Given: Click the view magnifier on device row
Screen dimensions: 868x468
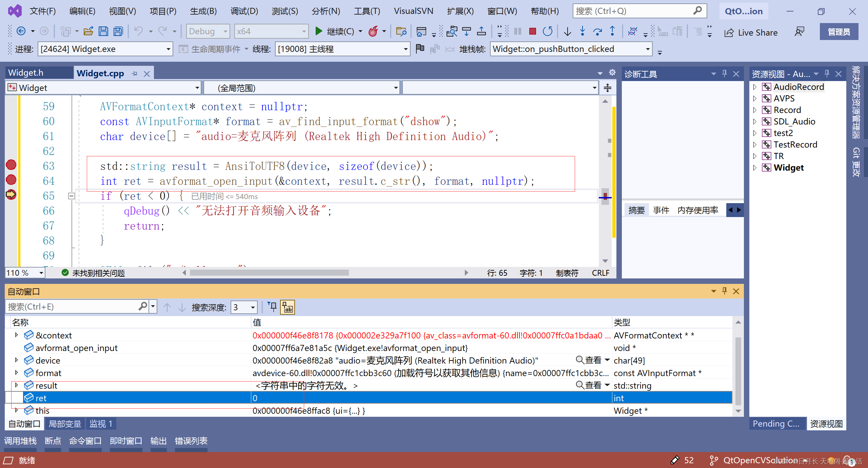Looking at the screenshot, I should [x=580, y=360].
